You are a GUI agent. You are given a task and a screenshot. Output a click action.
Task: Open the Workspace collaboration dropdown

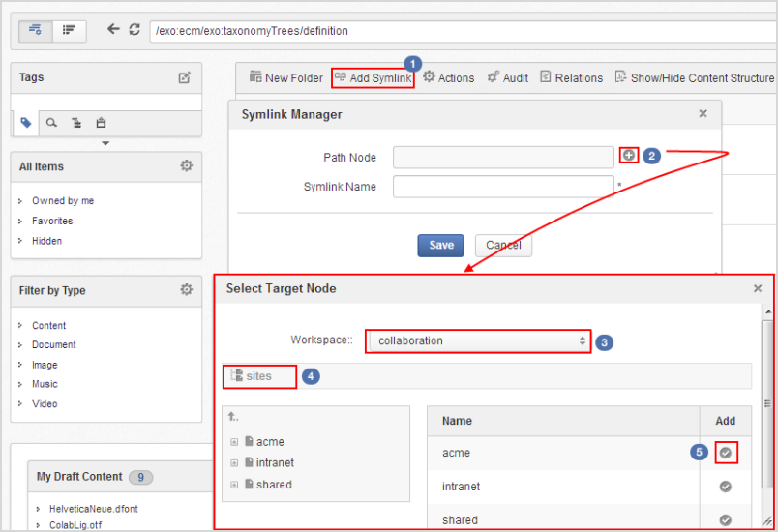(x=479, y=340)
